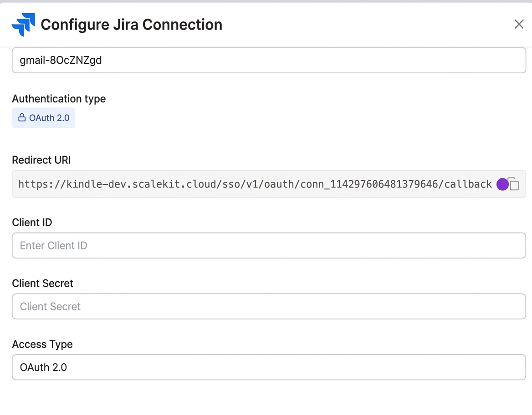Click the Client Secret label
This screenshot has width=532, height=415.
pyautogui.click(x=42, y=283)
